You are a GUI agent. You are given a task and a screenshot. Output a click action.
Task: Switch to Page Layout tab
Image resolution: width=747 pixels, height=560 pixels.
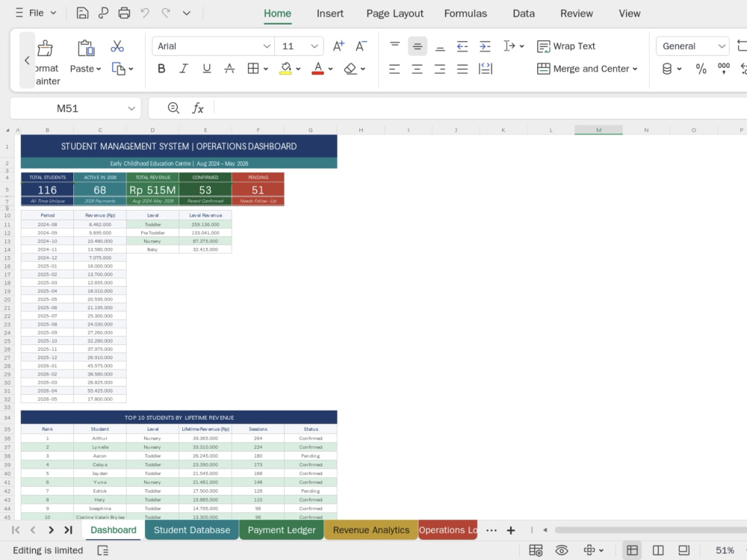[395, 13]
